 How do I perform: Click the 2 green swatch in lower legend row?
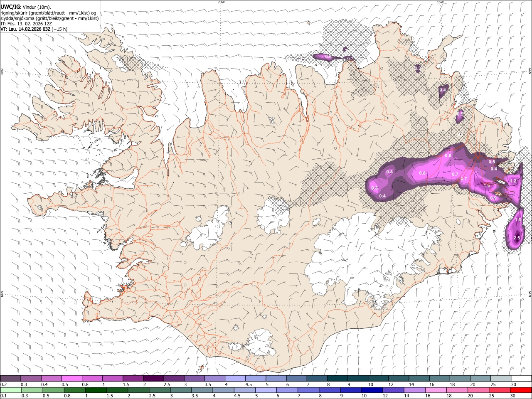(x=138, y=390)
